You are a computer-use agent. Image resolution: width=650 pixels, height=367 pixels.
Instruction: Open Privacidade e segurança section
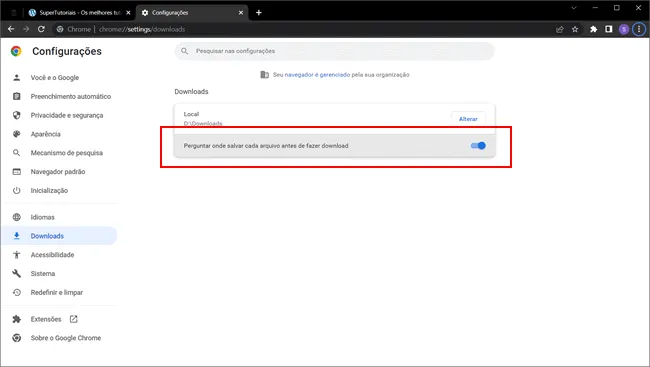point(67,115)
